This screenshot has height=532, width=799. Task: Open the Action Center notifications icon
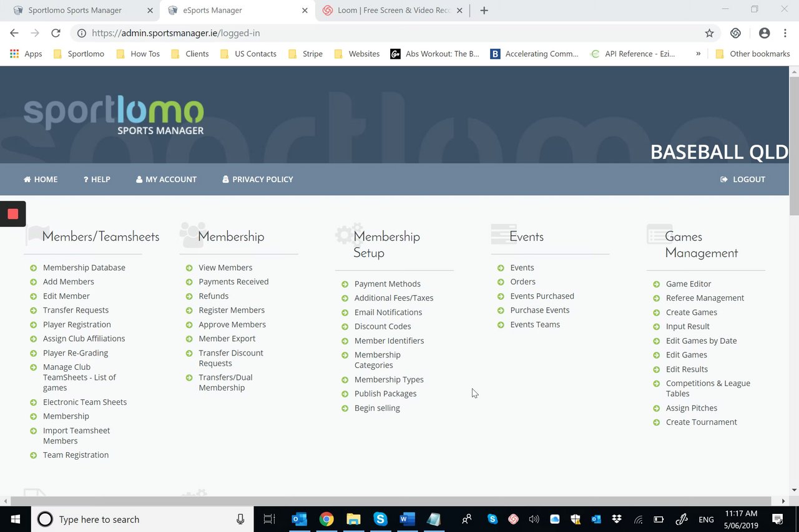pos(778,519)
